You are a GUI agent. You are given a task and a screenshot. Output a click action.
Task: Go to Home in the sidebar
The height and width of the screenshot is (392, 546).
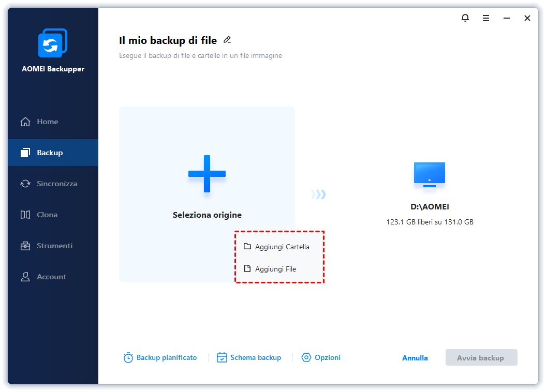[x=47, y=122]
